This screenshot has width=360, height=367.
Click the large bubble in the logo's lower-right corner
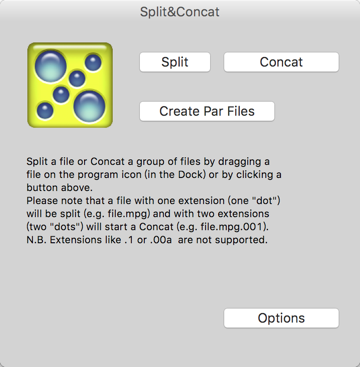pyautogui.click(x=89, y=106)
